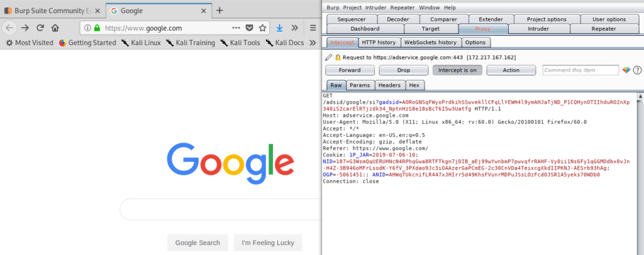Click the Comment this item field
The height and width of the screenshot is (255, 644).
pos(580,70)
